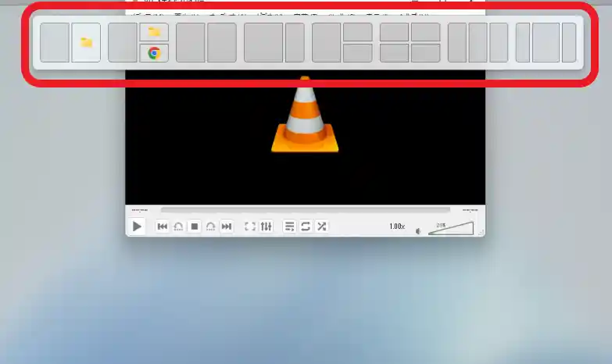
Task: Snap to left zone of empty three-zone layout
Action: (x=326, y=42)
